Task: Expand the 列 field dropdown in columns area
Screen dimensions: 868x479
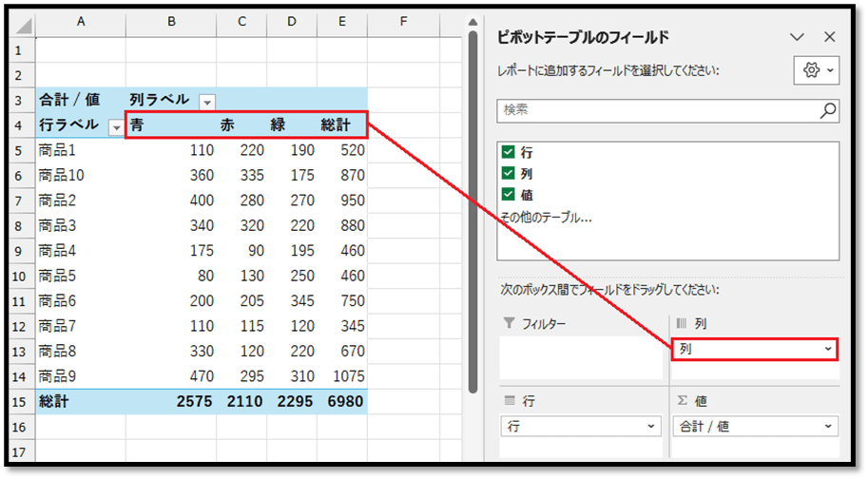Action: 828,350
